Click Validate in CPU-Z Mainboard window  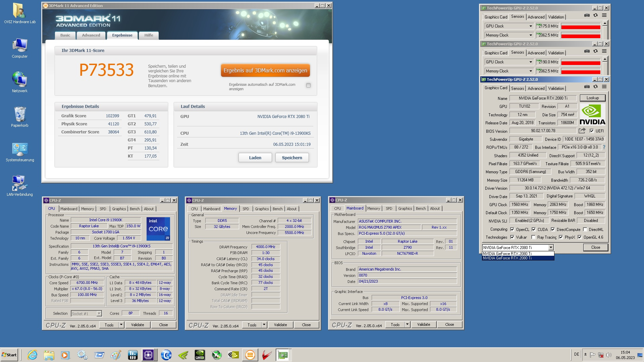coord(423,324)
